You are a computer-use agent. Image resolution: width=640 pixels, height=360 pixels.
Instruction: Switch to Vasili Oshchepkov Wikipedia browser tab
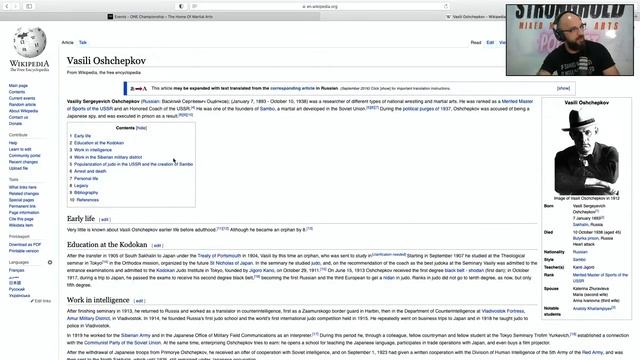(x=476, y=17)
